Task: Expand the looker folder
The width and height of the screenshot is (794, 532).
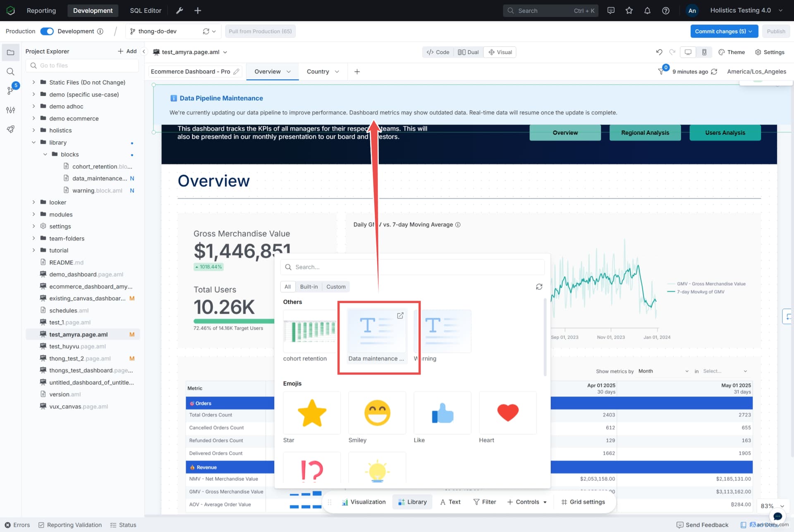Action: pyautogui.click(x=34, y=202)
